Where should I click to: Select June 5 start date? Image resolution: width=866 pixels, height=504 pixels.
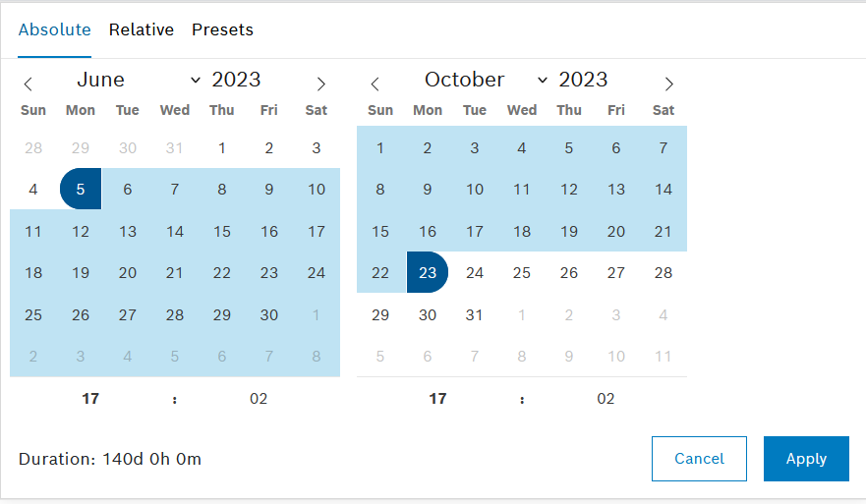point(81,189)
